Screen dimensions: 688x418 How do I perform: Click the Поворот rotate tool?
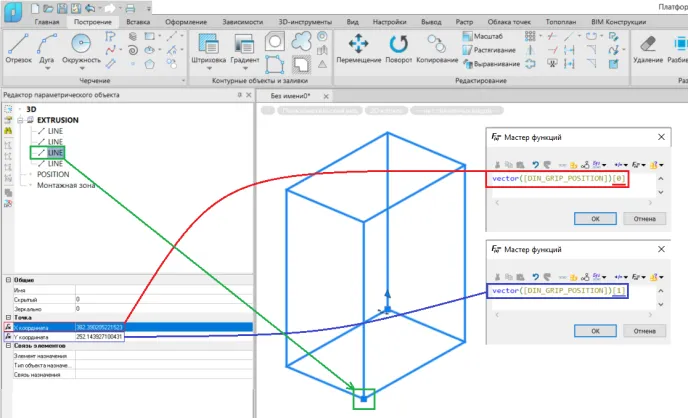[x=399, y=46]
